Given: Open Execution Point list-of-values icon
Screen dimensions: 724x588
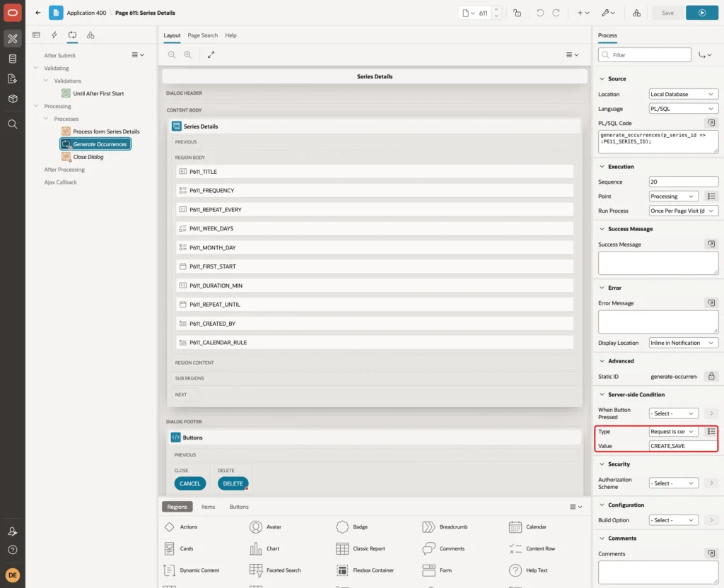Looking at the screenshot, I should pyautogui.click(x=711, y=196).
